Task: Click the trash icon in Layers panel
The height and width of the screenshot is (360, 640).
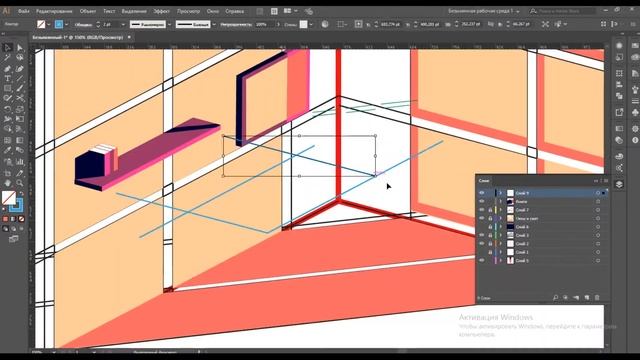Action: click(597, 298)
